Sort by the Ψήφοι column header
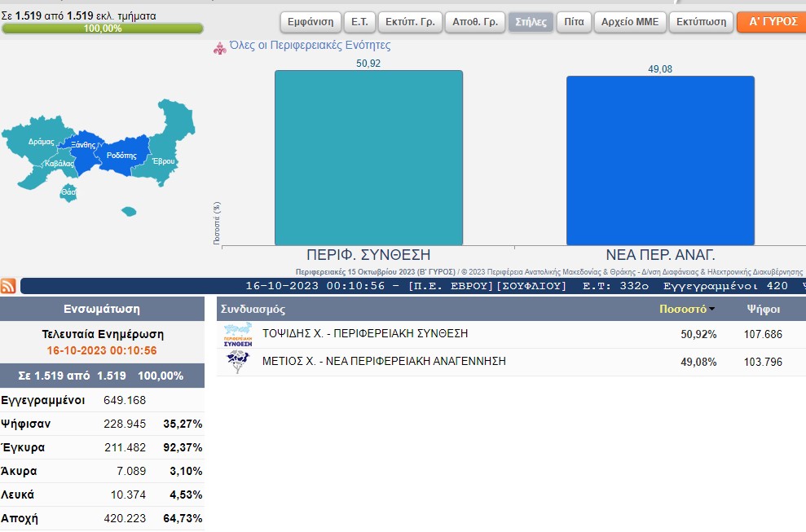The width and height of the screenshot is (806, 532). 764,310
